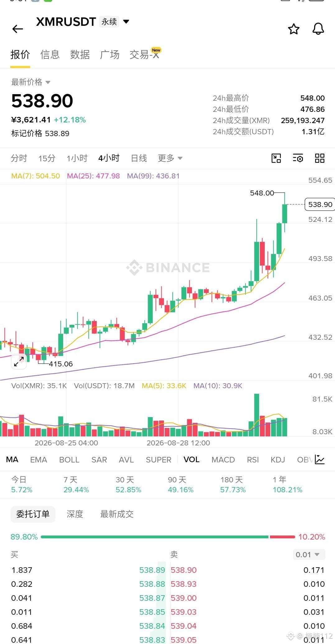The image size is (335, 644).
Task: Toggle the SUPER indicator
Action: (159, 460)
